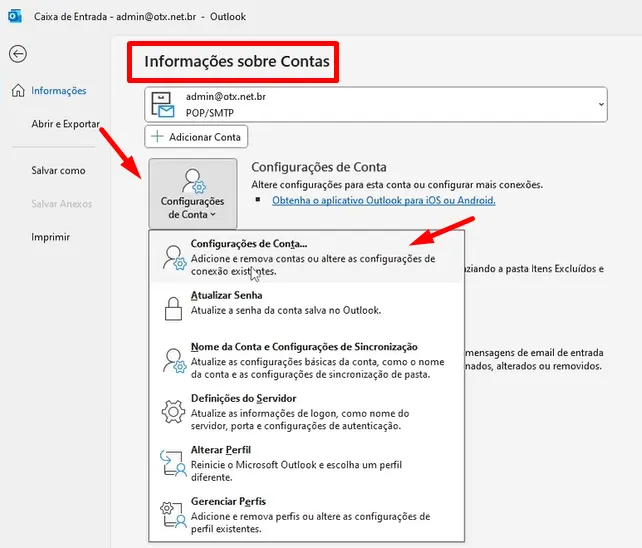Click the padlock icon for Atualizar Senha
The image size is (642, 548).
click(170, 309)
